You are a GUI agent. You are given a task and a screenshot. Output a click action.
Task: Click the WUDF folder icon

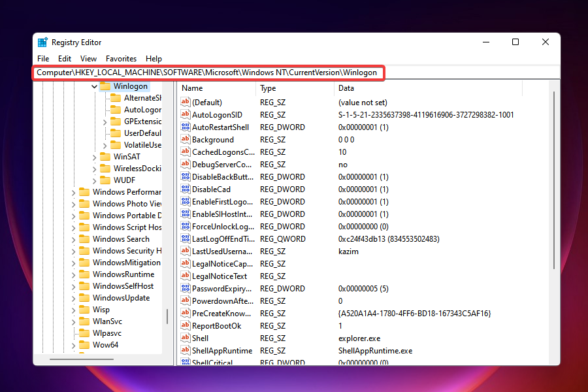105,180
